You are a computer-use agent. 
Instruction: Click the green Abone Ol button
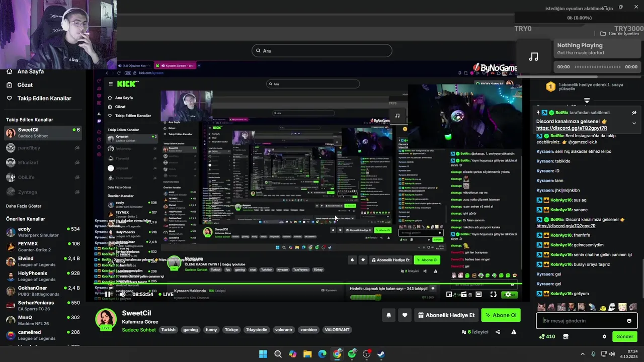click(501, 315)
